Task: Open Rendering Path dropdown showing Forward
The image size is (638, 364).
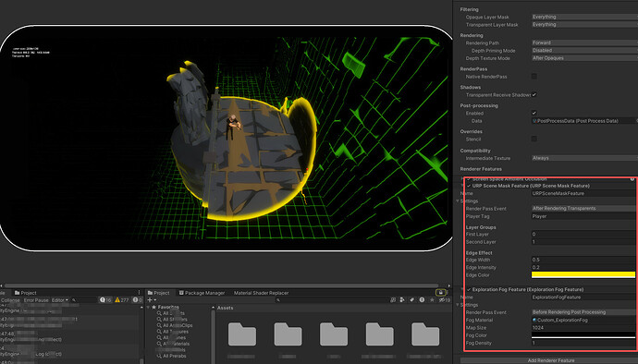Action: [584, 42]
